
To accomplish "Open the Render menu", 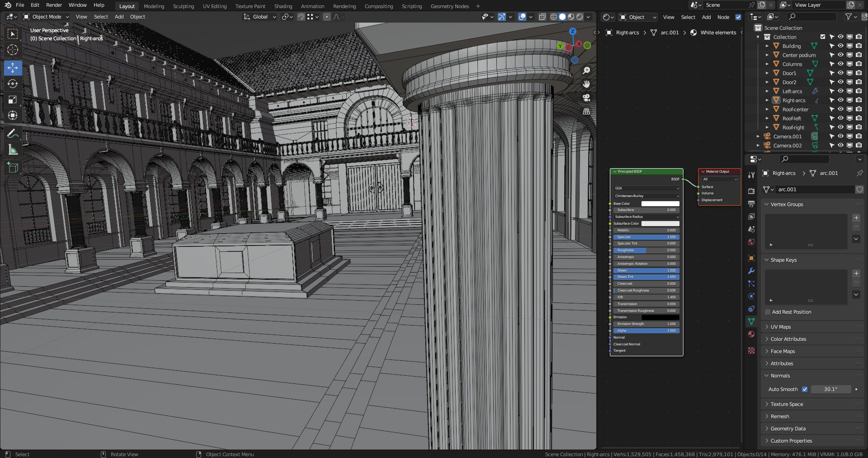I will (54, 5).
